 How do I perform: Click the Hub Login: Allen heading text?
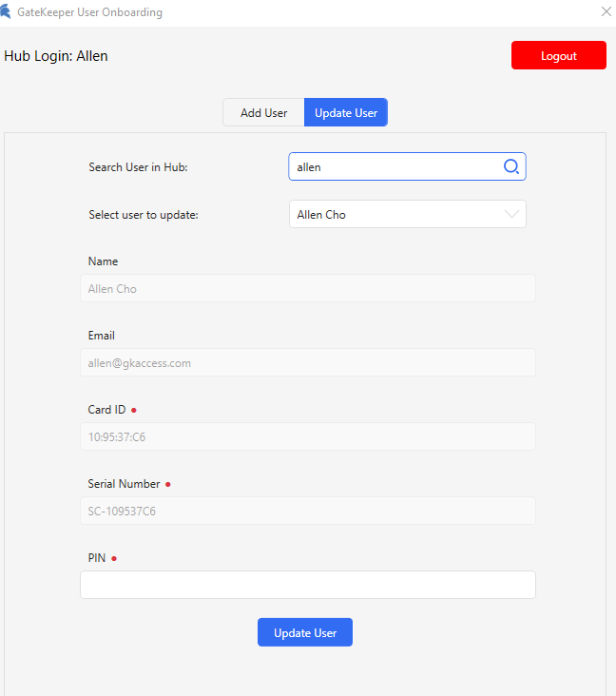(56, 56)
